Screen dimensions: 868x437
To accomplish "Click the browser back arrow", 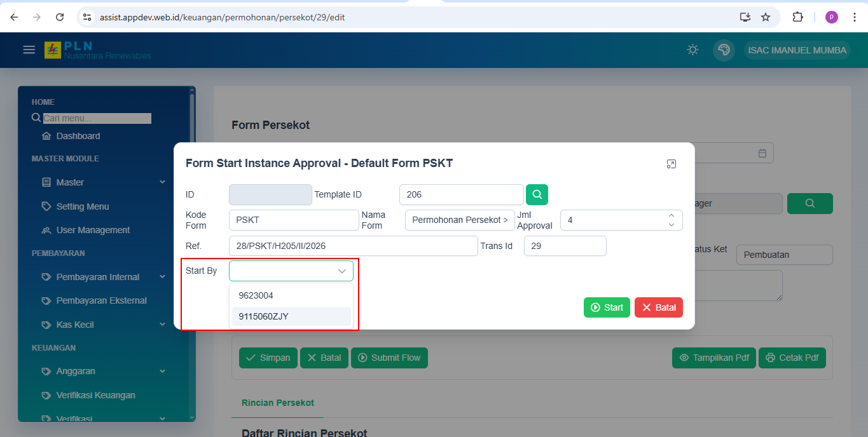I will click(x=14, y=17).
